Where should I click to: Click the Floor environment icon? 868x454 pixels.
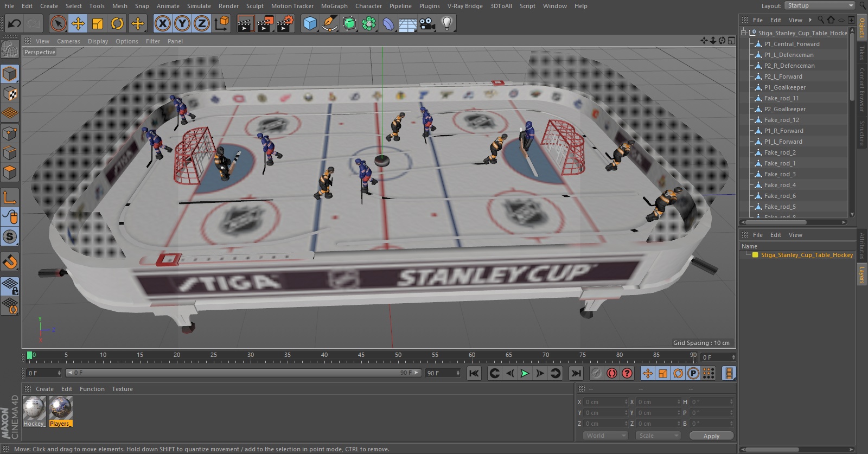tap(407, 23)
